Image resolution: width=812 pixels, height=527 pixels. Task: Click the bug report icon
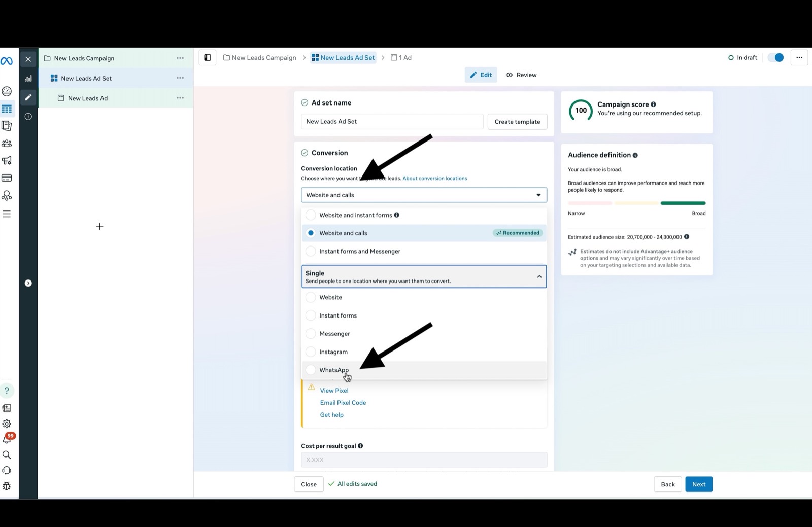pyautogui.click(x=7, y=486)
